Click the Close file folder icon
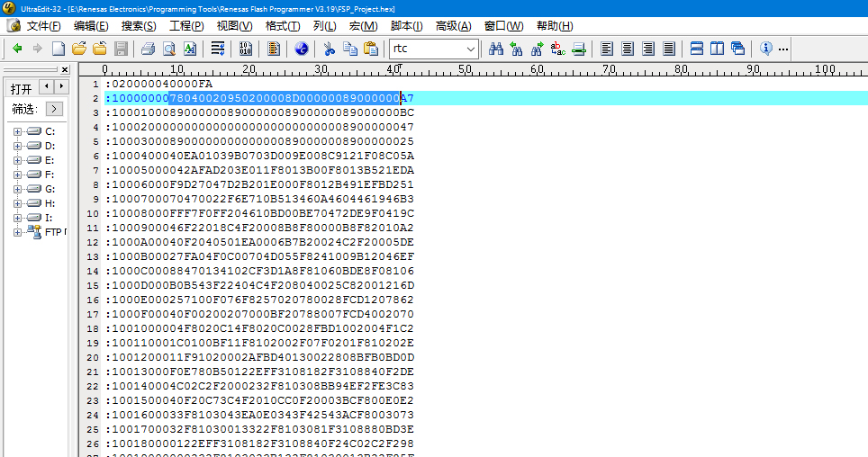The width and height of the screenshot is (868, 457). click(100, 49)
